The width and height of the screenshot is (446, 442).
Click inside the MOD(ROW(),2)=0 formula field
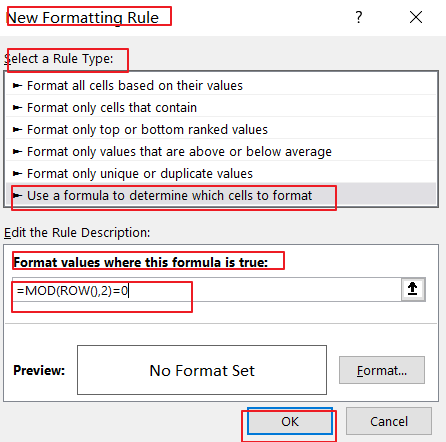coord(207,290)
